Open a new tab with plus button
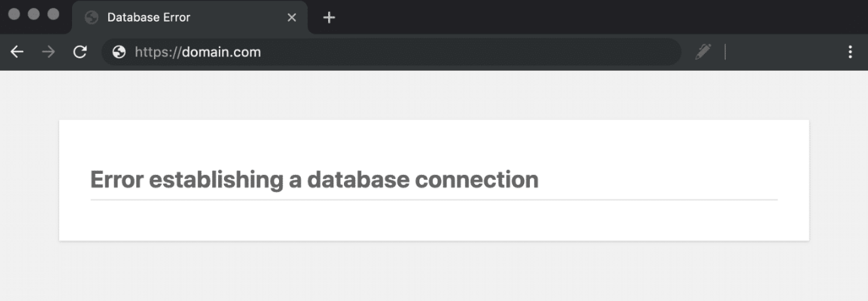 (330, 18)
